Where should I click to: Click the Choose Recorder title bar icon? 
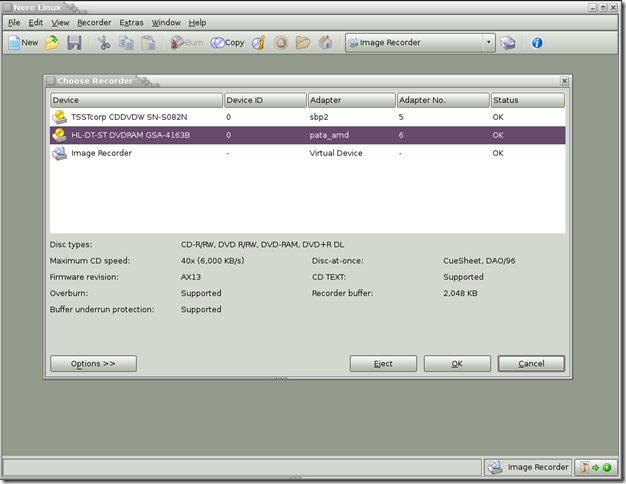[x=50, y=81]
